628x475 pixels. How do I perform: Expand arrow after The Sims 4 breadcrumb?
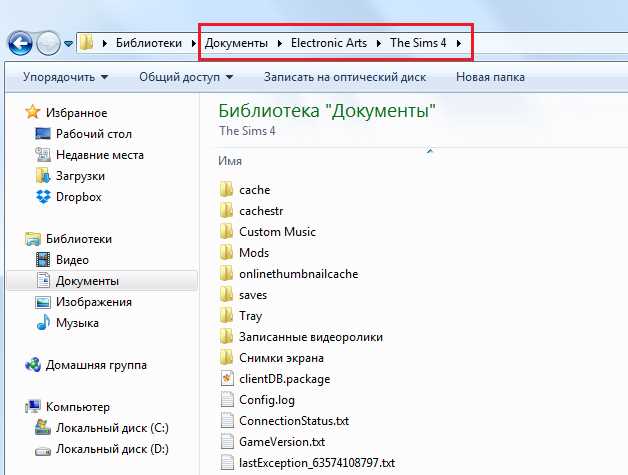pyautogui.click(x=459, y=43)
